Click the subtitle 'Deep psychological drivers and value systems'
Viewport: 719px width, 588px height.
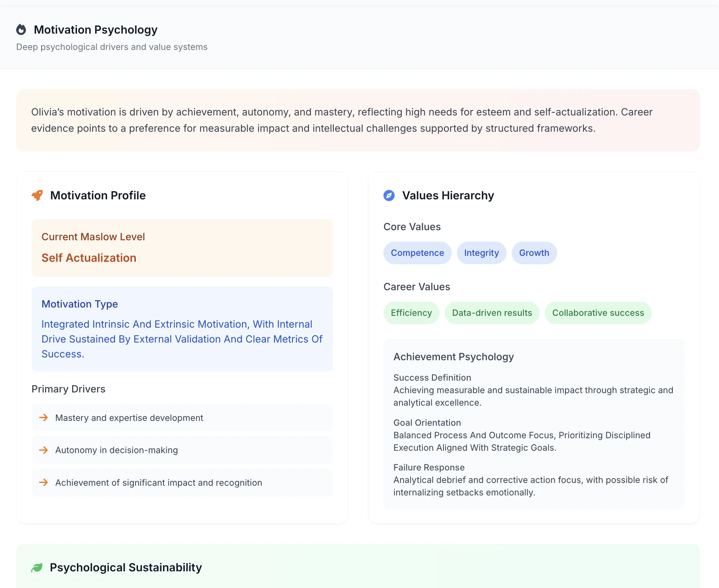[112, 47]
